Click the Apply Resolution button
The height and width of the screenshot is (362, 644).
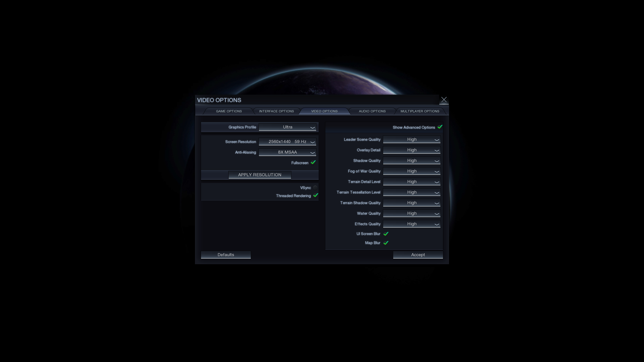tap(260, 175)
